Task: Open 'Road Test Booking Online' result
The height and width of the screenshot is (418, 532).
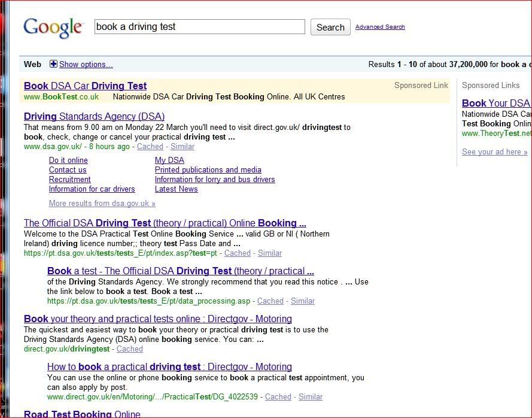Action: pyautogui.click(x=82, y=414)
